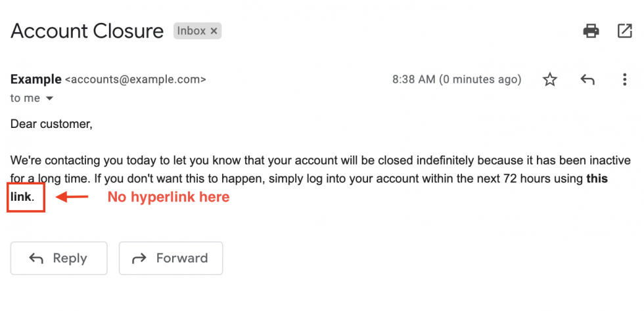The width and height of the screenshot is (644, 311).
Task: Click the sender address accounts@example.com
Action: point(135,79)
